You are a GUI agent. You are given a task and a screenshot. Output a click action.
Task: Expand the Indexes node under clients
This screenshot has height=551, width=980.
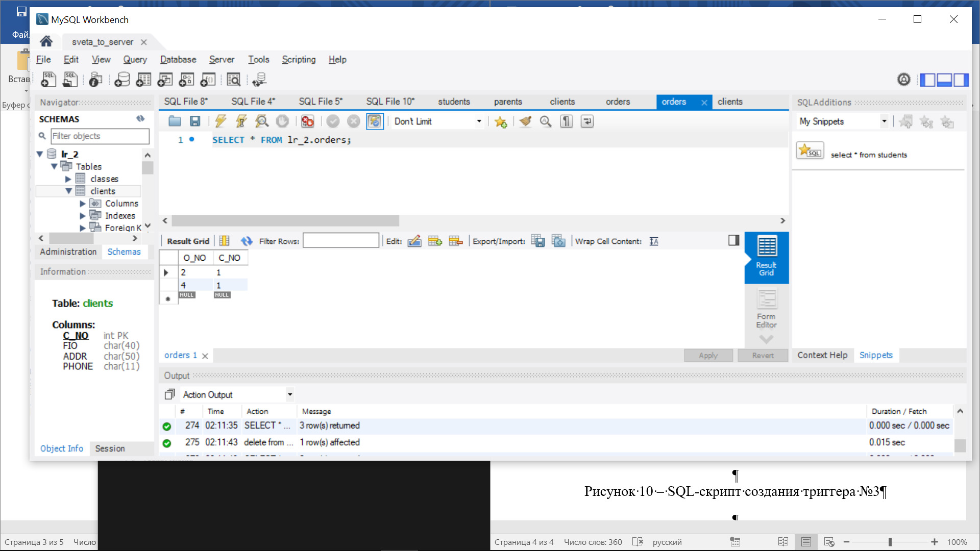click(x=83, y=216)
